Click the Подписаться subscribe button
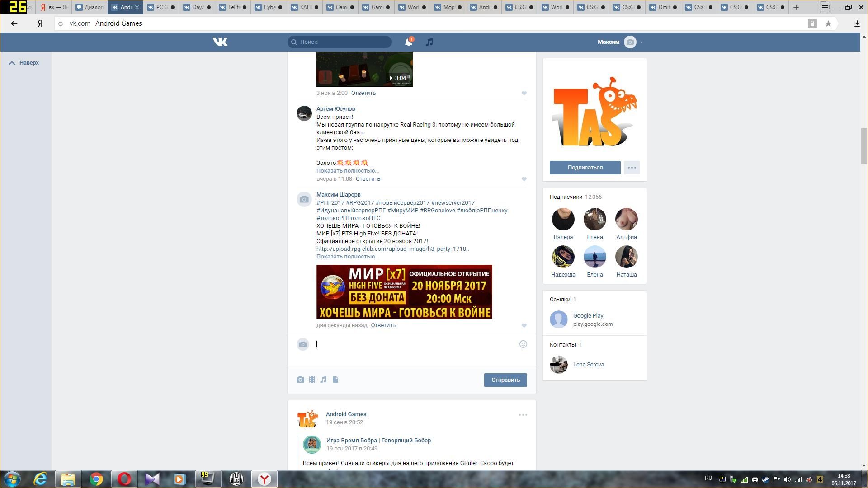The width and height of the screenshot is (868, 488). [585, 168]
